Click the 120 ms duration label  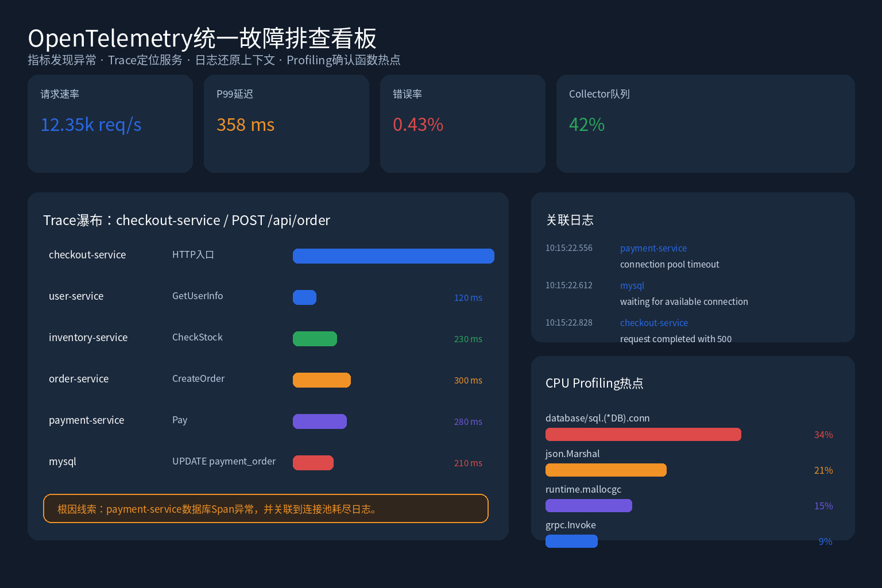tap(468, 297)
